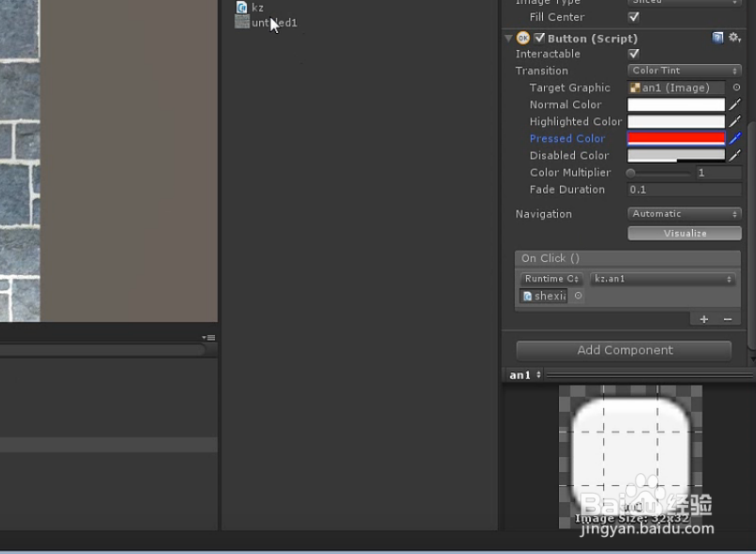
Task: Open shexiang object picker circle in On Click
Action: click(x=578, y=296)
